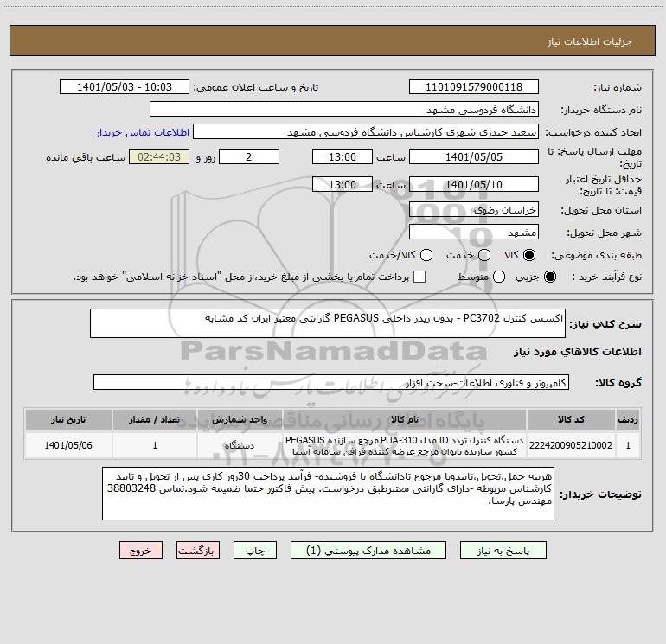Click the response deadline date 1401/05/05
The width and height of the screenshot is (666, 644).
pyautogui.click(x=474, y=156)
